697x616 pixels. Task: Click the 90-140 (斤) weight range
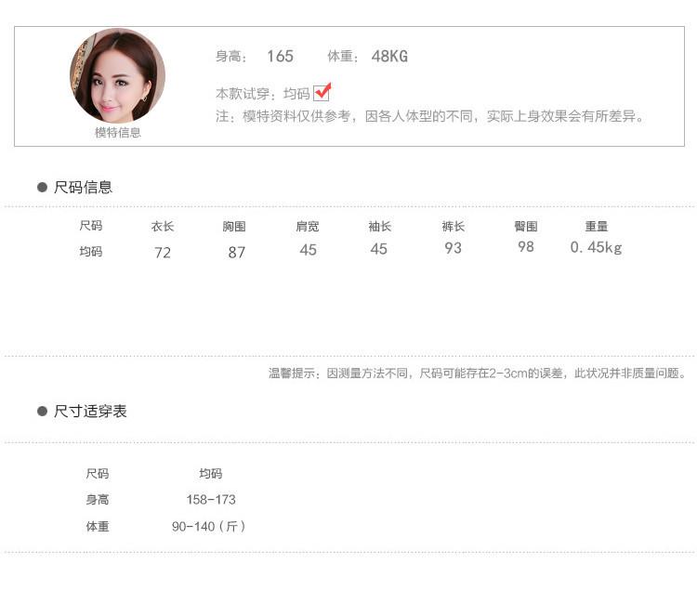[x=209, y=527]
